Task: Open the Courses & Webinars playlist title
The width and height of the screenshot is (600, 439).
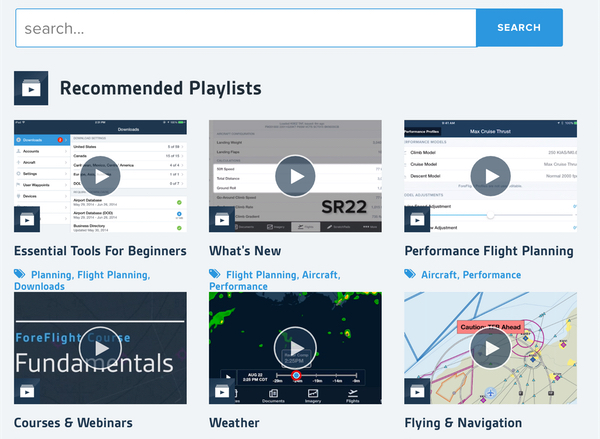Action: pos(73,423)
